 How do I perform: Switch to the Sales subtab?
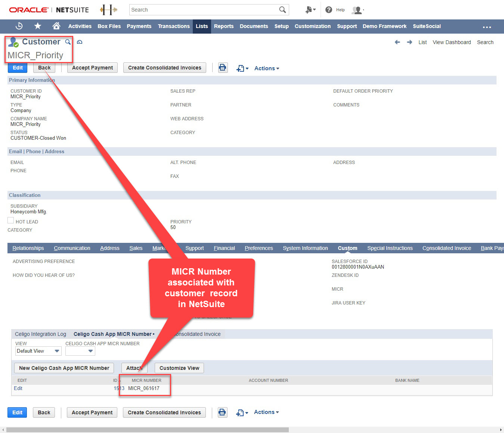click(136, 248)
